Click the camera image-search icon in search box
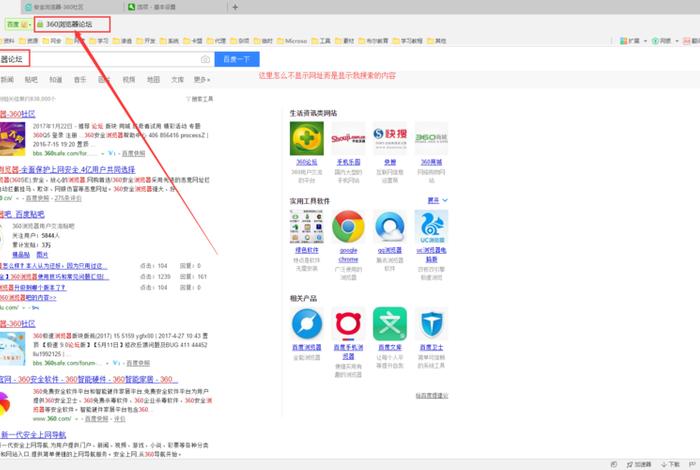Viewport: 700px width, 470px height. [205, 59]
